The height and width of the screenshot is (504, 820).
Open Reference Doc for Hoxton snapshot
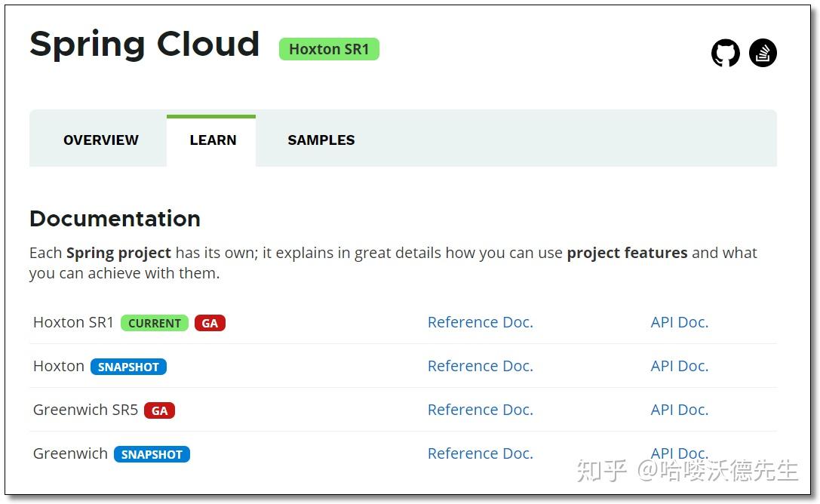coord(480,366)
